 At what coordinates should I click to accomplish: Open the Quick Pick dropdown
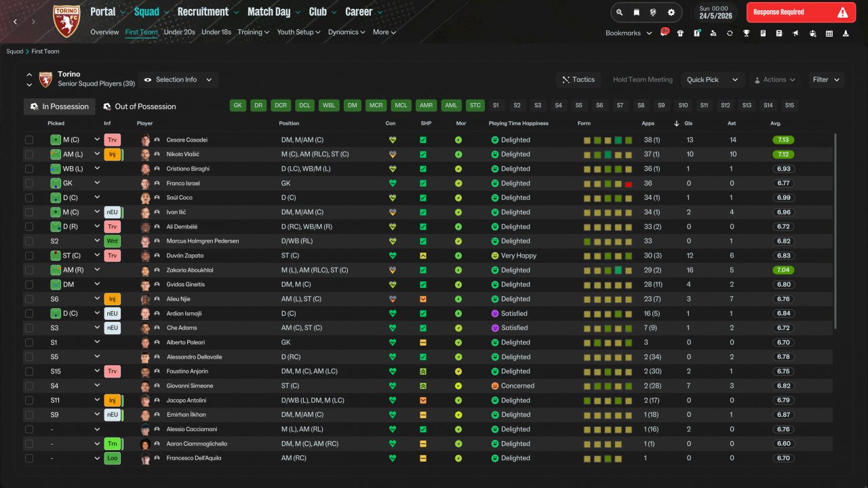point(713,79)
